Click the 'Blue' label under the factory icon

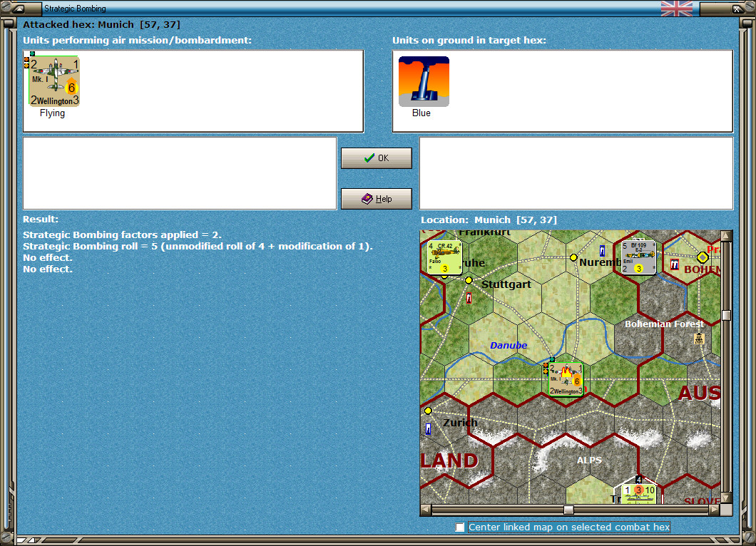[422, 113]
